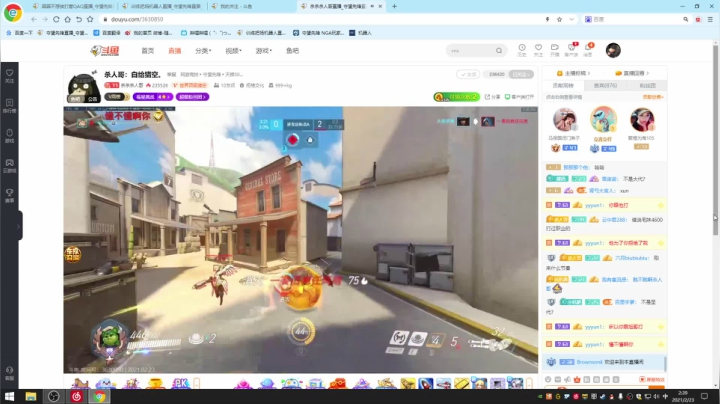Open the user profile avatar in header

[x=613, y=50]
